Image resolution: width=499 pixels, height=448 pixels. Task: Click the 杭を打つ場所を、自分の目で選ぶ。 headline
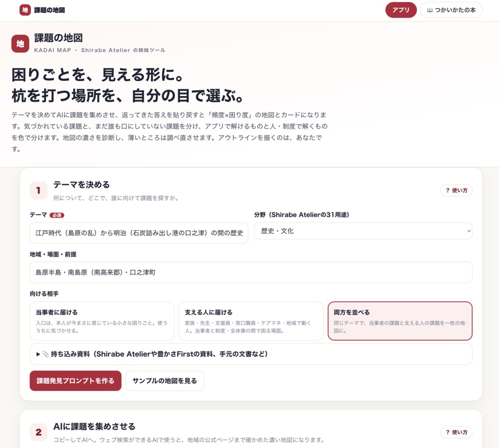point(128,96)
